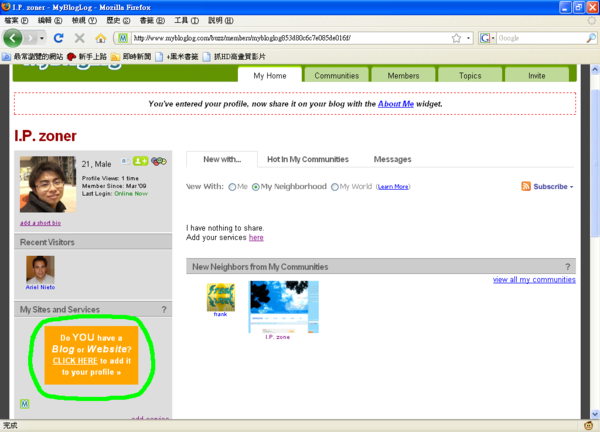The height and width of the screenshot is (432, 600).
Task: Select the My World radio button
Action: click(x=335, y=187)
